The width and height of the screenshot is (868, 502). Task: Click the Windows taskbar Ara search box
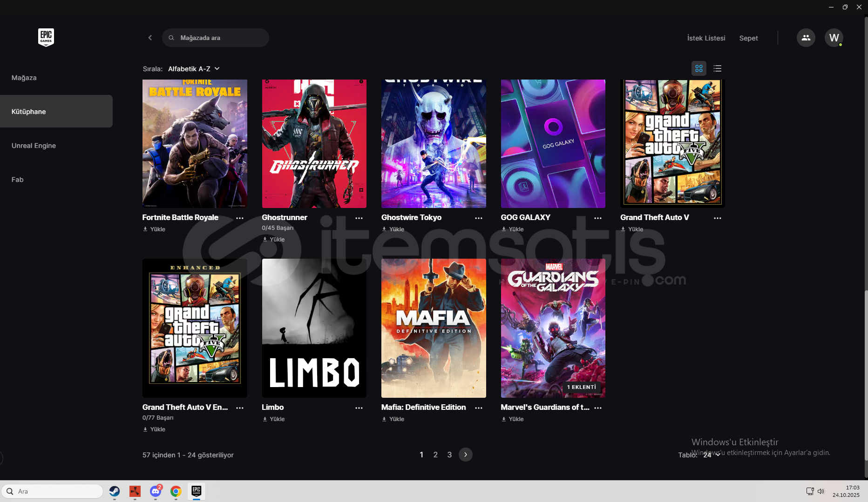(53, 491)
